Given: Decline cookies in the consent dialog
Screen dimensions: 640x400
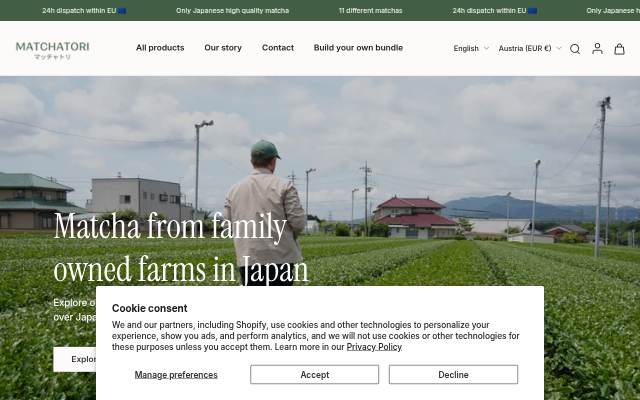Looking at the screenshot, I should click(x=453, y=374).
